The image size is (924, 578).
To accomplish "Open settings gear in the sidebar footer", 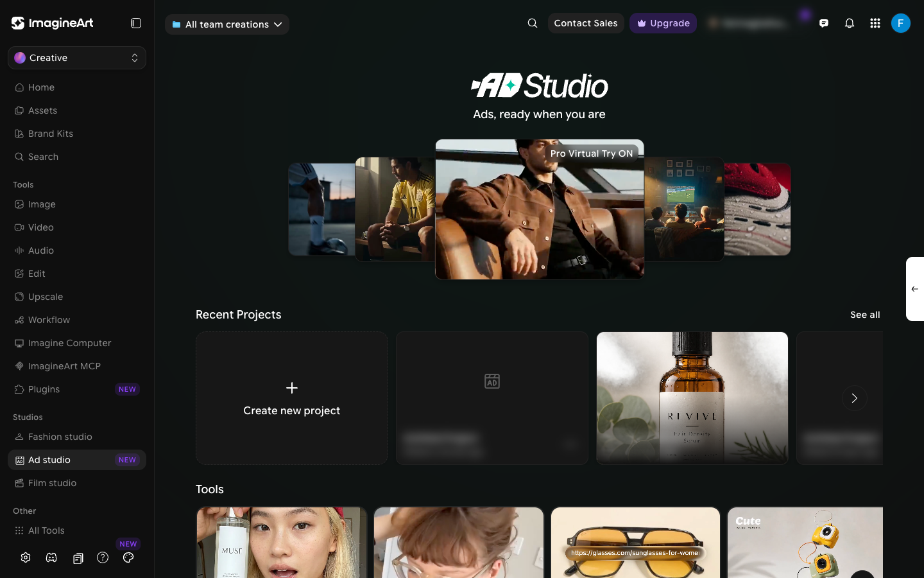I will pyautogui.click(x=26, y=557).
